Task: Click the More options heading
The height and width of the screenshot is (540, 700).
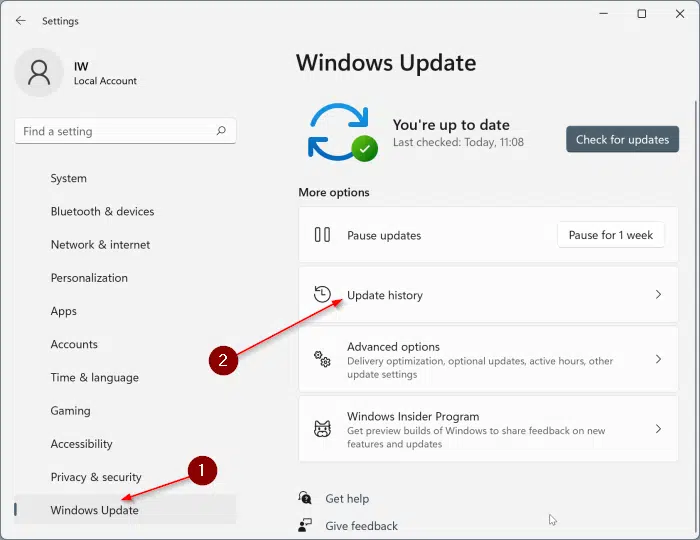Action: tap(334, 192)
